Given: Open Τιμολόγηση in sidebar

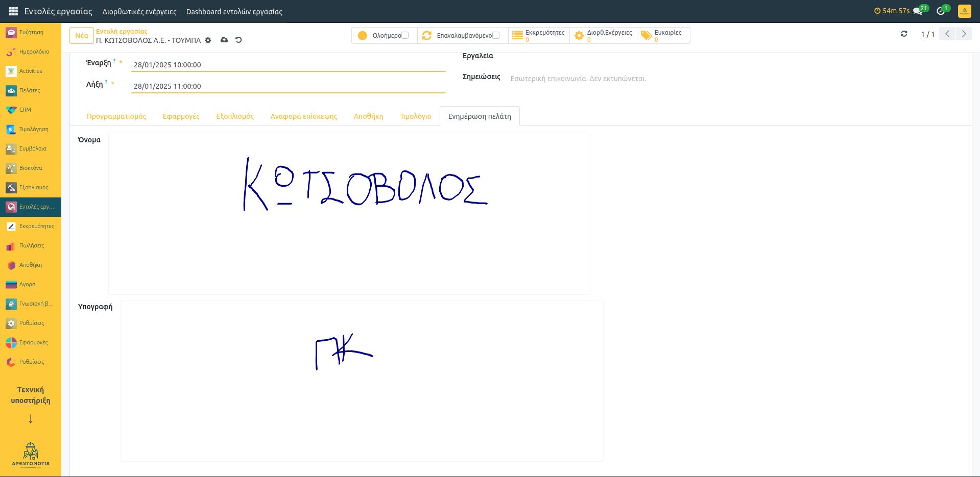Looking at the screenshot, I should click(x=31, y=129).
